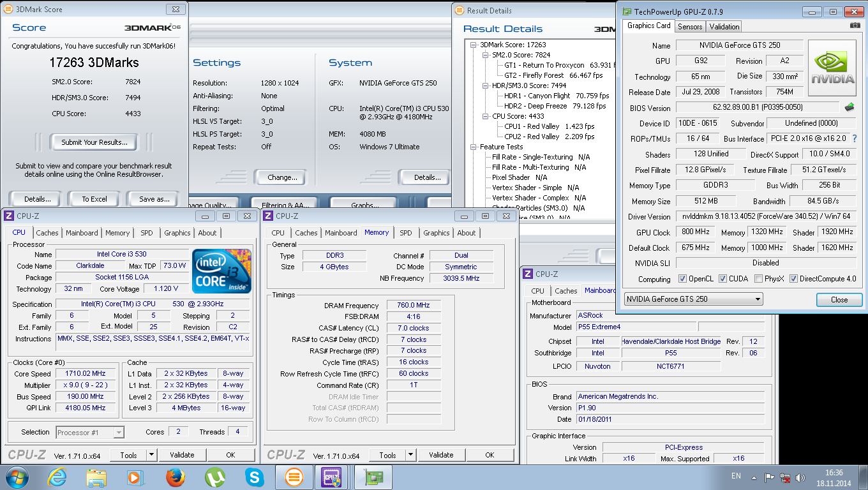Click OK in the Memory CPU-Z window
Image resolution: width=868 pixels, height=490 pixels.
coord(490,455)
